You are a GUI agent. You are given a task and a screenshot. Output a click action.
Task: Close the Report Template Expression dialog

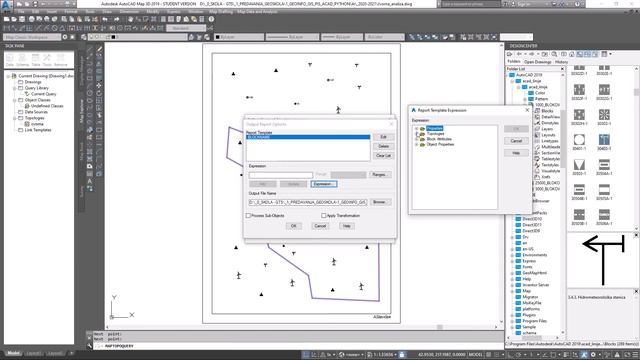[527, 110]
